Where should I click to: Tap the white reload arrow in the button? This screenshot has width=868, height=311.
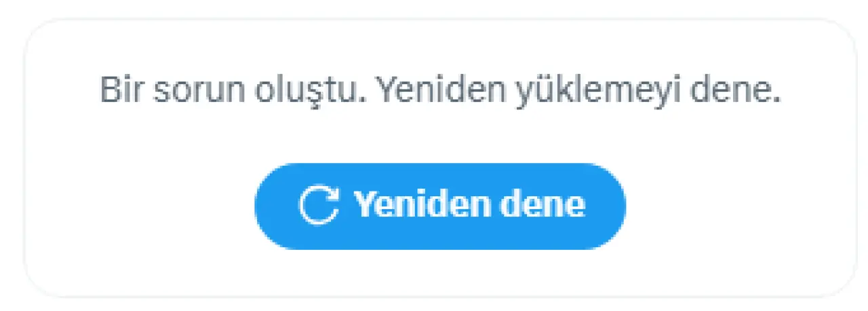coord(318,206)
